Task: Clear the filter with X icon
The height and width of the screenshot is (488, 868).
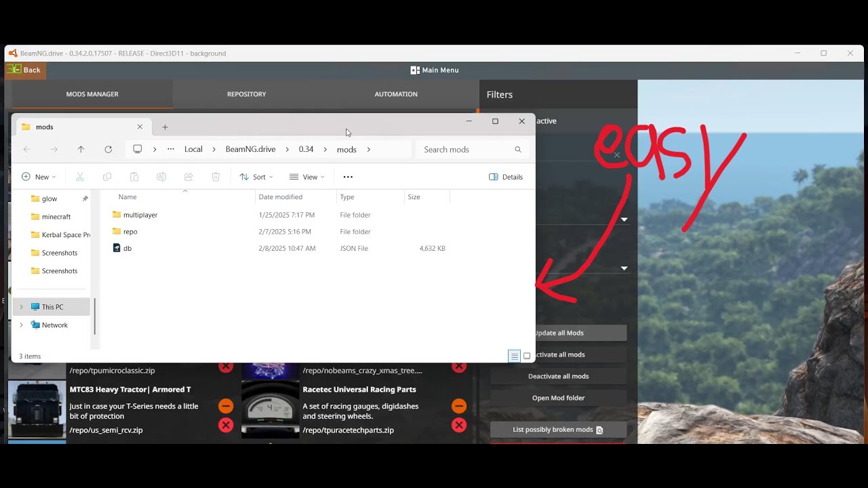Action: 617,155
